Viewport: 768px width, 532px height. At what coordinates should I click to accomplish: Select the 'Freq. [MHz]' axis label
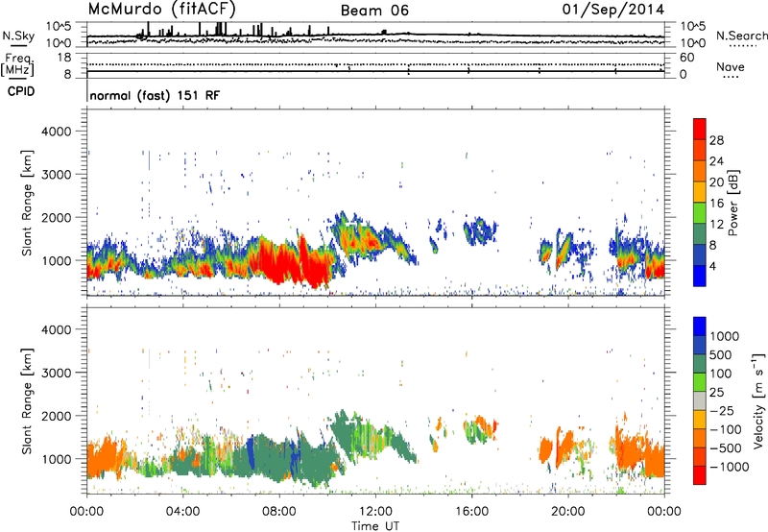click(x=17, y=64)
